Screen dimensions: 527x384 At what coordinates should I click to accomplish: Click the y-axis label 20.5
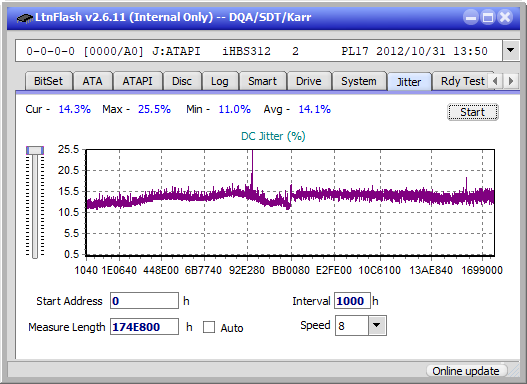click(68, 170)
